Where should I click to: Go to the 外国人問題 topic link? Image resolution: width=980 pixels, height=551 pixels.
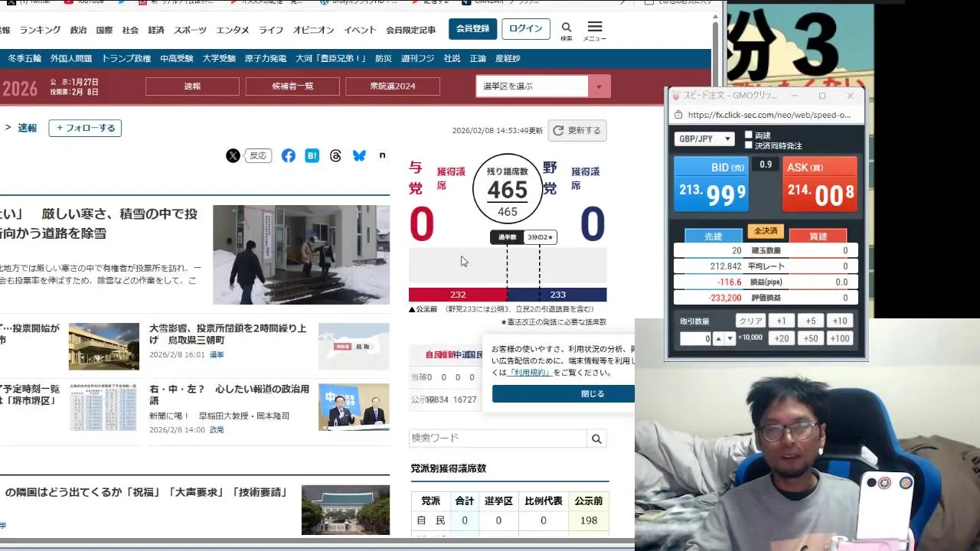(x=71, y=58)
